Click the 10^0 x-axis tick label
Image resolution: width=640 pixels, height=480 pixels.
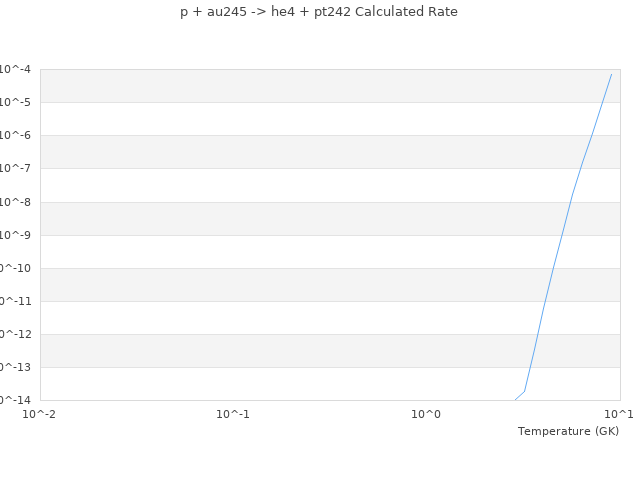coord(426,414)
